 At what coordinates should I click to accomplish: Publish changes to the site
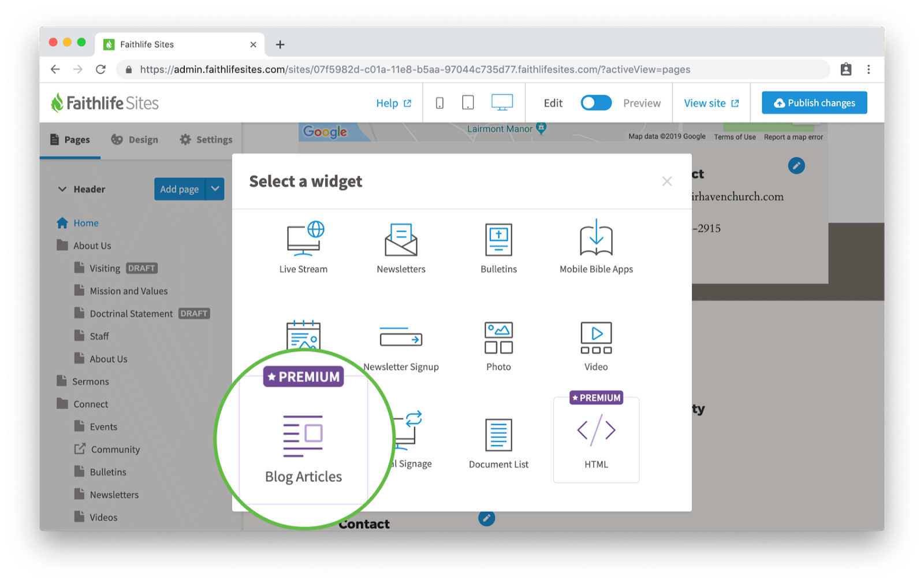pos(814,103)
